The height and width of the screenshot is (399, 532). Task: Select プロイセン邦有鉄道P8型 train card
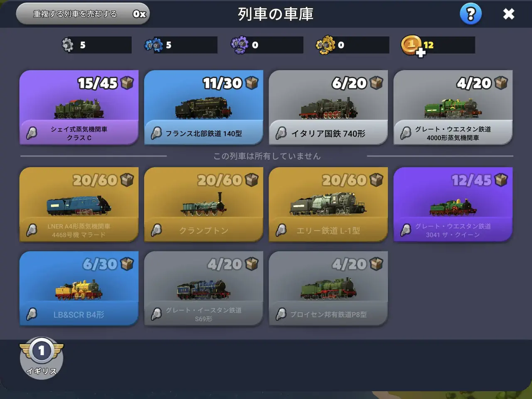tap(328, 288)
